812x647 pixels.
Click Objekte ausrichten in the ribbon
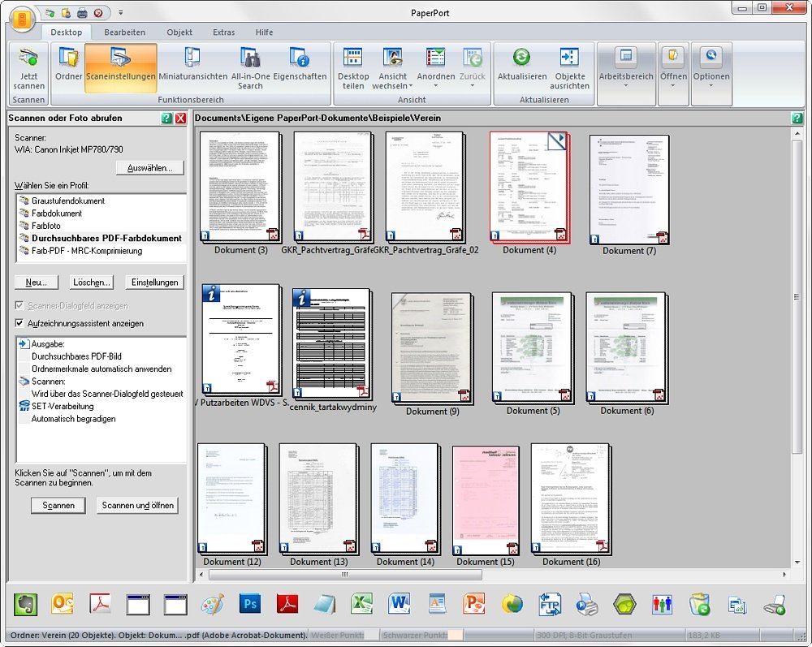(x=570, y=68)
